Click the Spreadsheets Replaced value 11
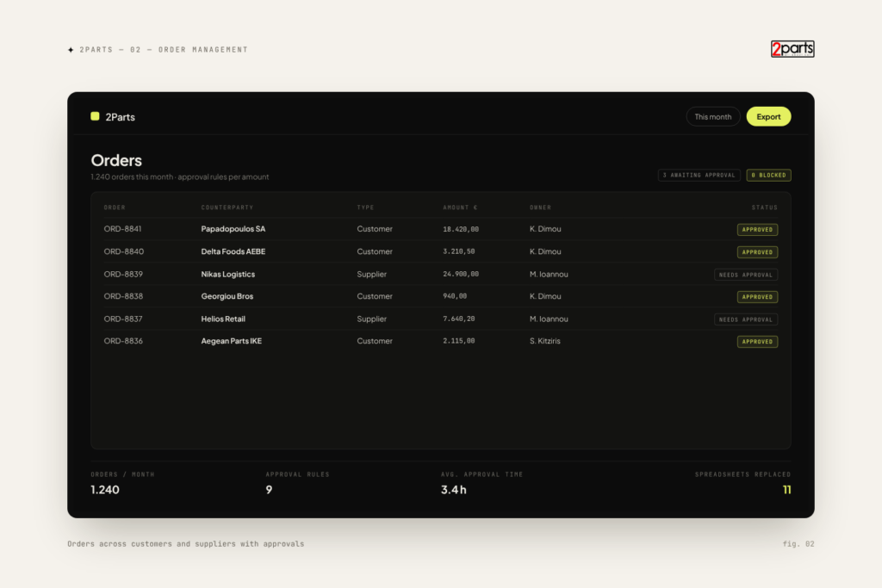 [786, 490]
